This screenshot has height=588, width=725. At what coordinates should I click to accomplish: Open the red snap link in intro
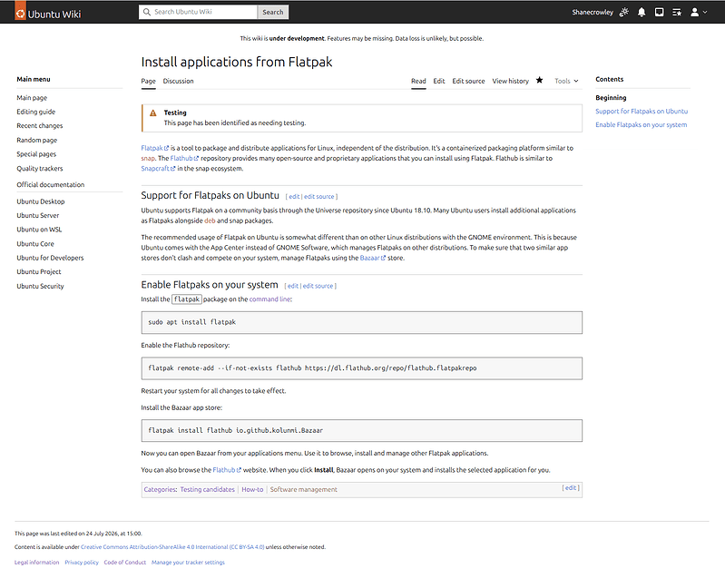(148, 158)
